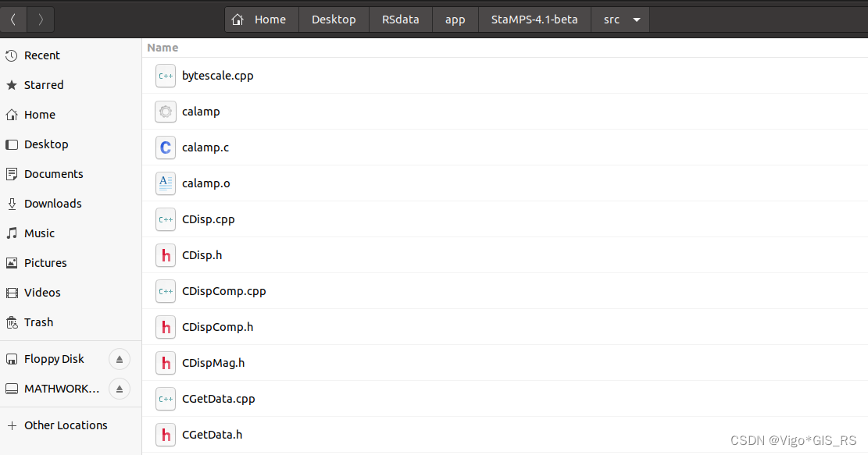Open Other Locations in the sidebar
The width and height of the screenshot is (868, 455).
click(x=71, y=425)
